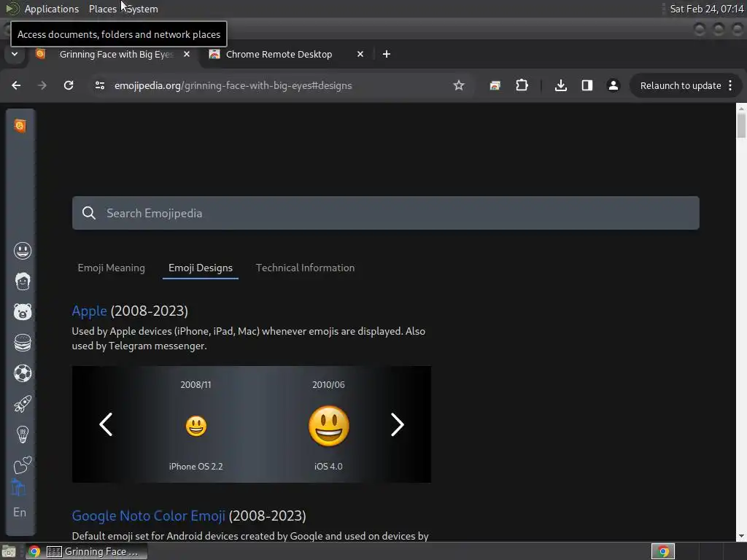Screen dimensions: 747x560
Task: Open Technical Information tab
Action: [305, 268]
